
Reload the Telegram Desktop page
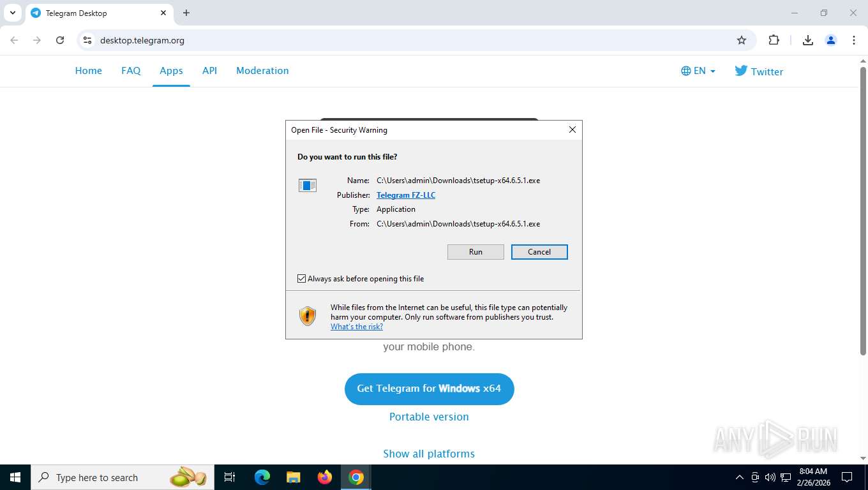click(60, 40)
